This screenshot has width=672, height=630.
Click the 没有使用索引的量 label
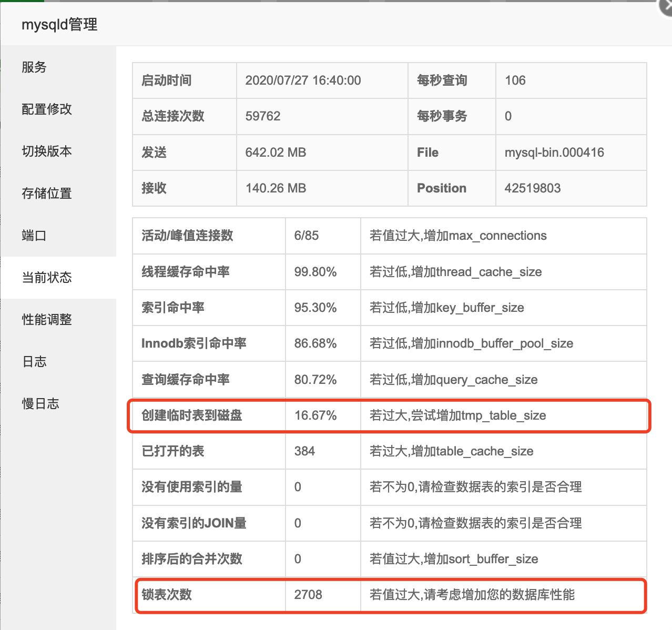192,487
